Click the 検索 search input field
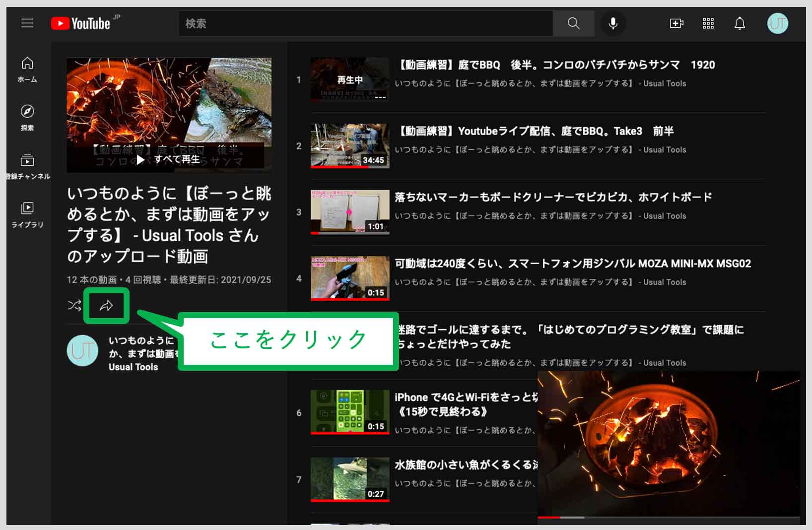This screenshot has width=812, height=530. coord(365,23)
